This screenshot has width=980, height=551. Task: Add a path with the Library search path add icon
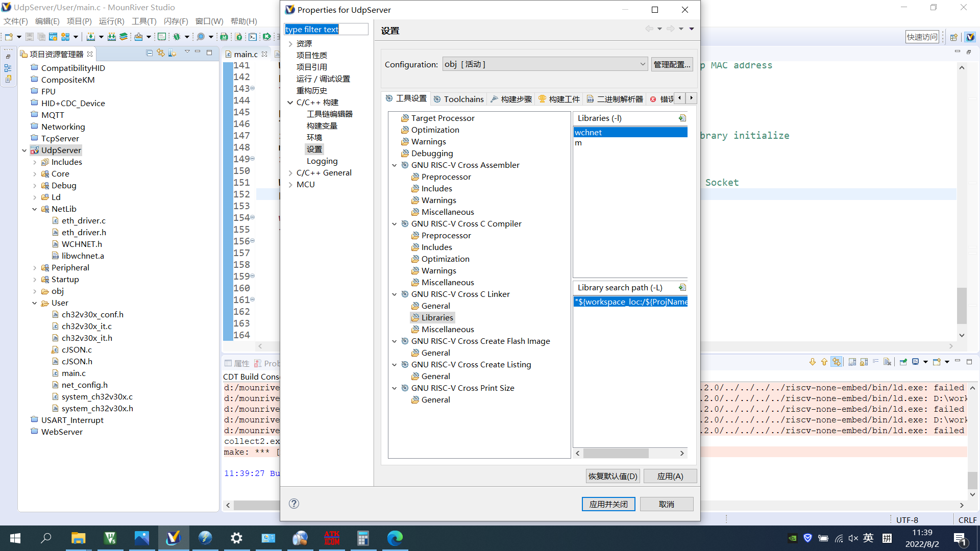682,288
